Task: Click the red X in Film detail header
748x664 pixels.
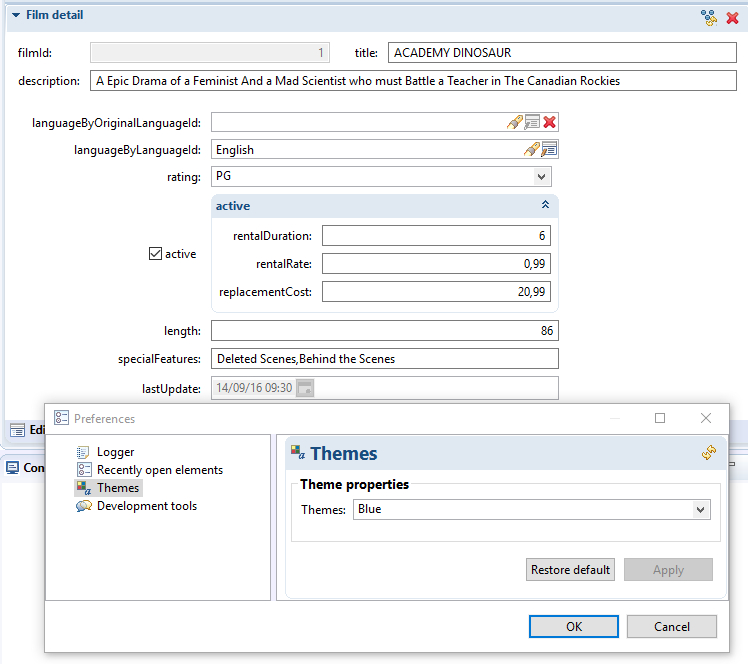Action: pos(732,17)
